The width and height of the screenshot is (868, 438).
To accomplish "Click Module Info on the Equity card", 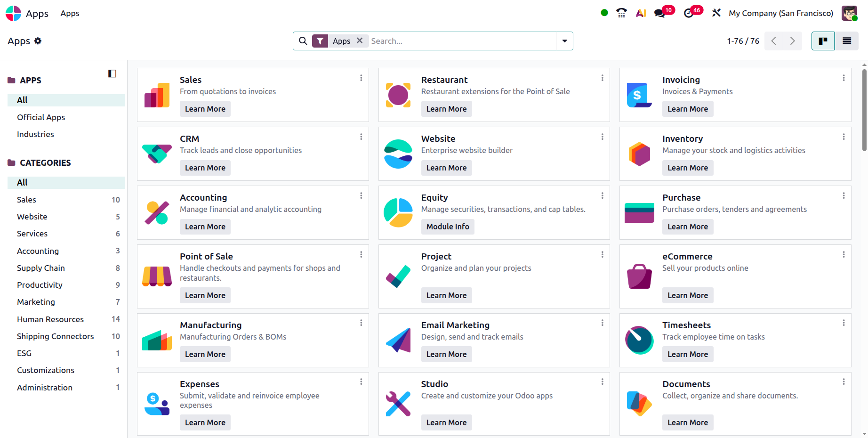I will (448, 227).
